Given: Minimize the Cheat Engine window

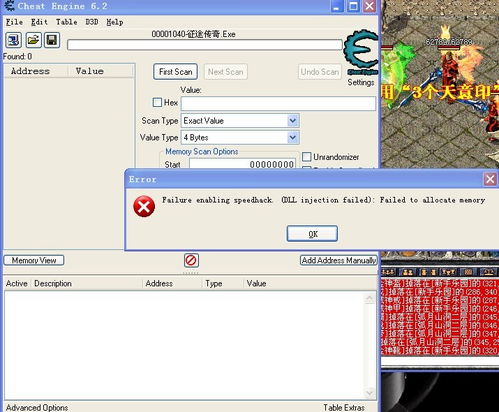Looking at the screenshot, I should coord(337,6).
